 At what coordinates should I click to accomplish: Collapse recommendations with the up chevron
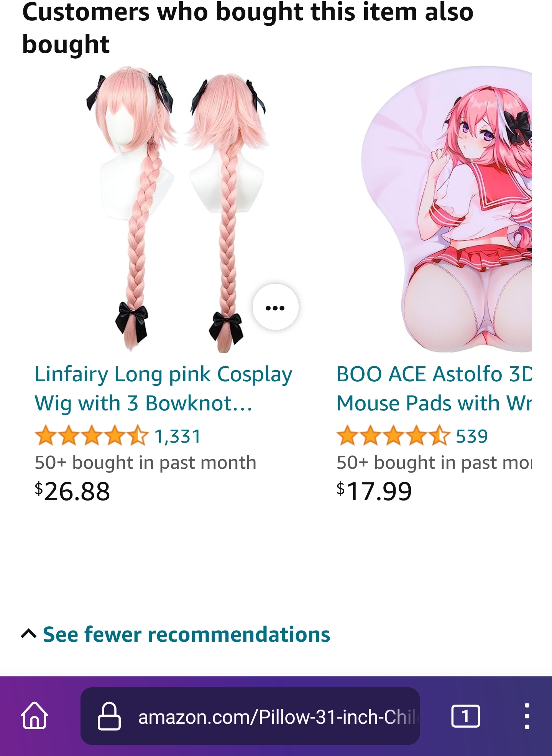(x=29, y=634)
